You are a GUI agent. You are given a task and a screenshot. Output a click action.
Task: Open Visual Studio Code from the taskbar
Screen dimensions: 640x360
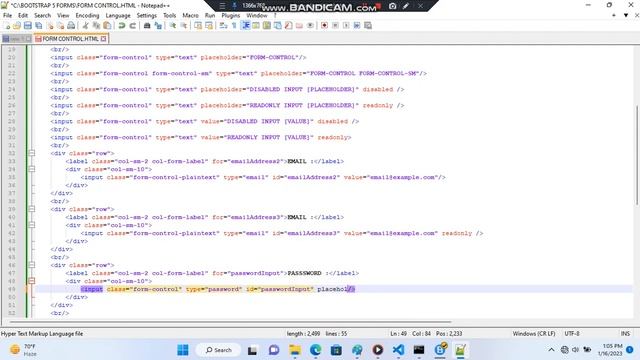[x=398, y=350]
